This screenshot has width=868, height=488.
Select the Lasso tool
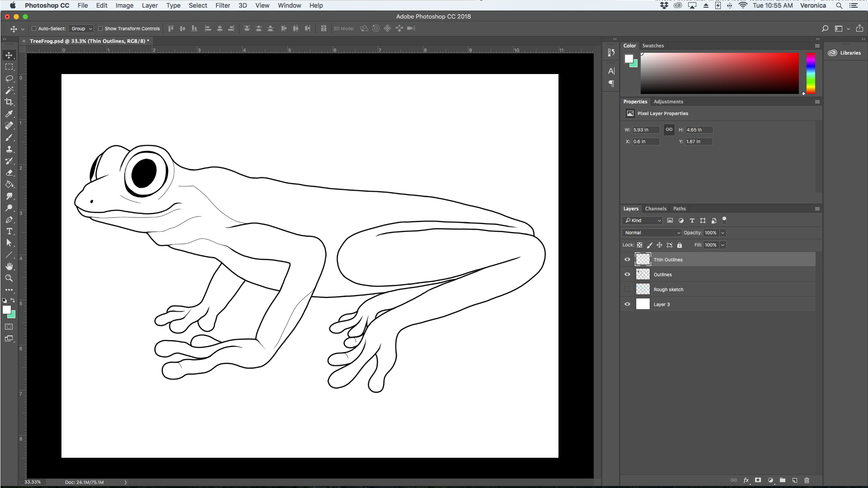coord(9,79)
